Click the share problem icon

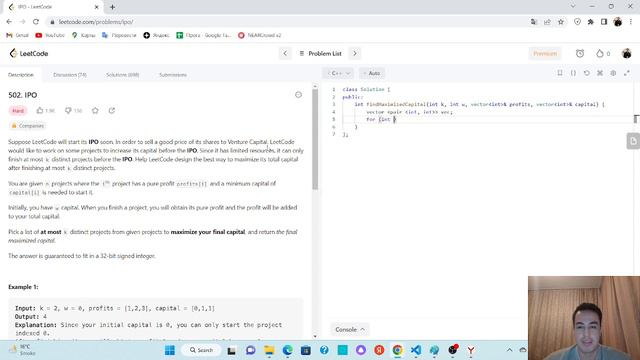[x=111, y=111]
